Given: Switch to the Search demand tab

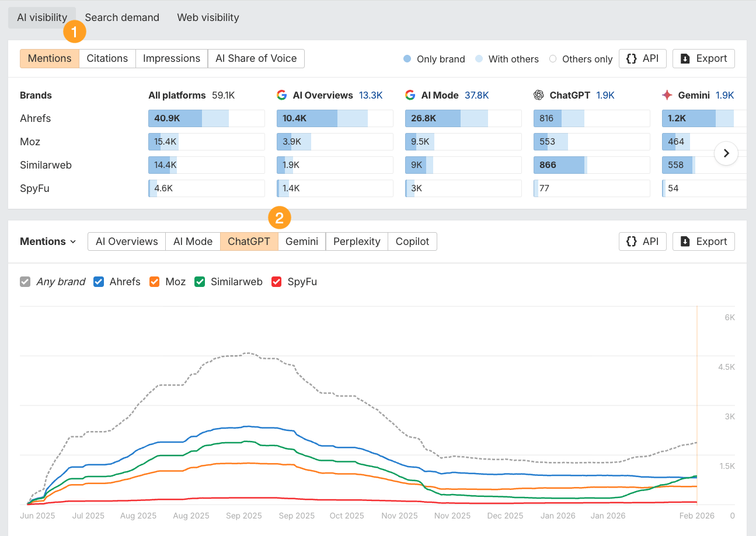Looking at the screenshot, I should click(122, 17).
